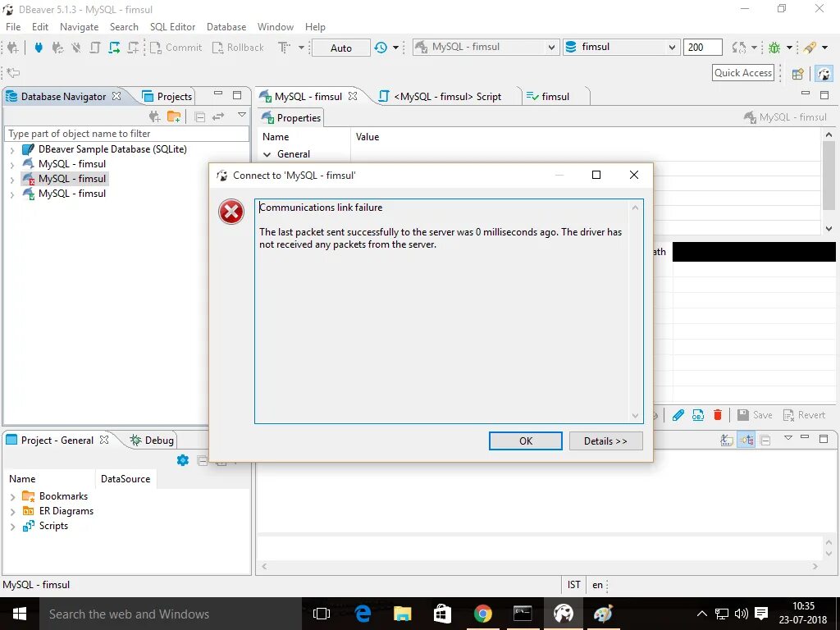Viewport: 840px width, 630px height.
Task: Click Collapse All icon in Database Navigator
Action: [200, 116]
